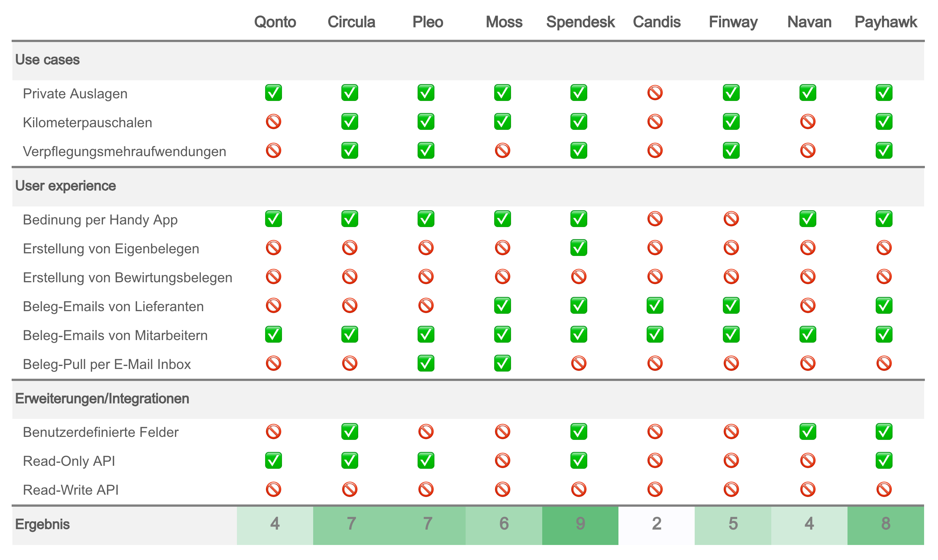Click Candis checkmark for Beleg-Emails von Lieferanten
938x560 pixels.
(655, 306)
